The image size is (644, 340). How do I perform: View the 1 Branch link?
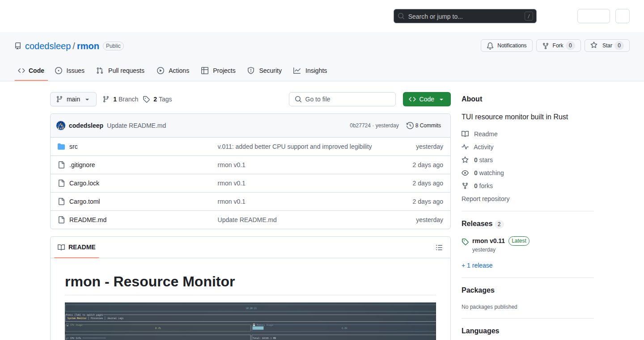[x=121, y=99]
